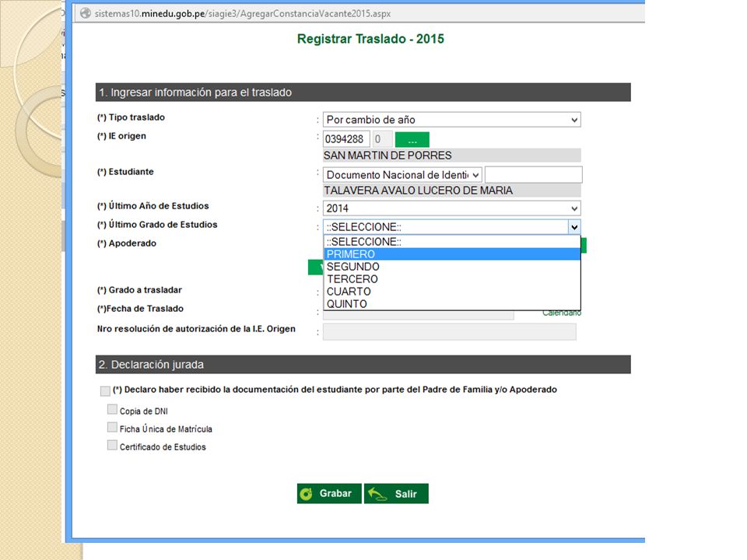Click the IE origen code field 0394288
The height and width of the screenshot is (560, 747).
coord(346,139)
